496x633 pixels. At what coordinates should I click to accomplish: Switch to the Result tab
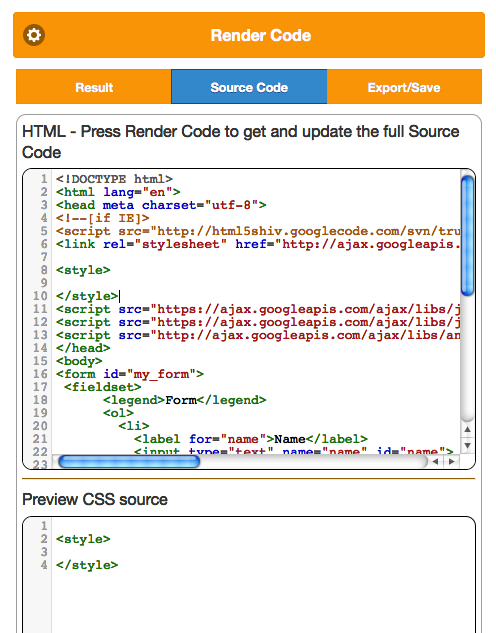click(94, 87)
